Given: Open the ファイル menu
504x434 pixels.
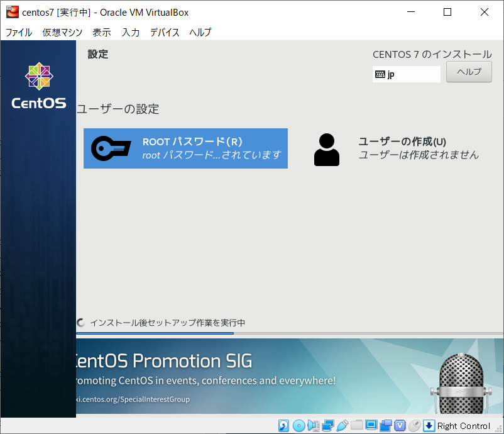Looking at the screenshot, I should [19, 32].
